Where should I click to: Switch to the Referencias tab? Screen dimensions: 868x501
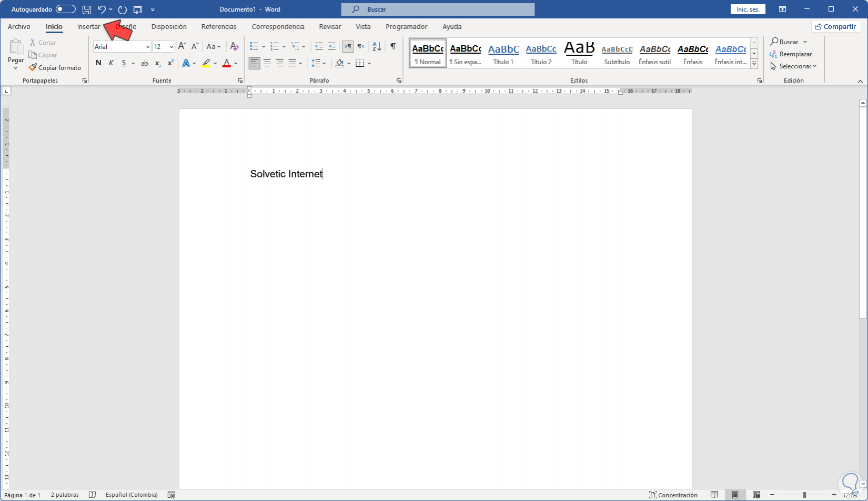tap(219, 26)
